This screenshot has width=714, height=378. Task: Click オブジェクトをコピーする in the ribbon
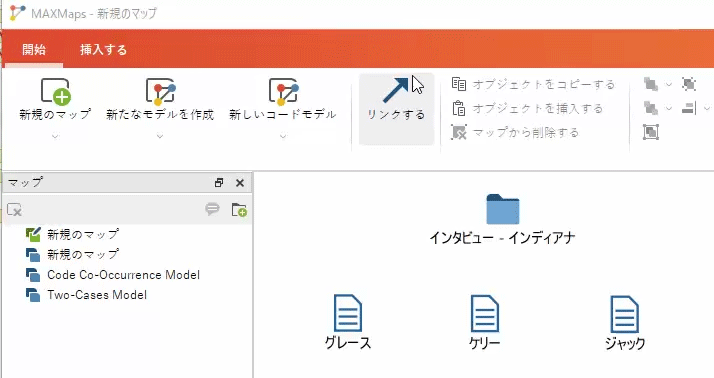533,84
